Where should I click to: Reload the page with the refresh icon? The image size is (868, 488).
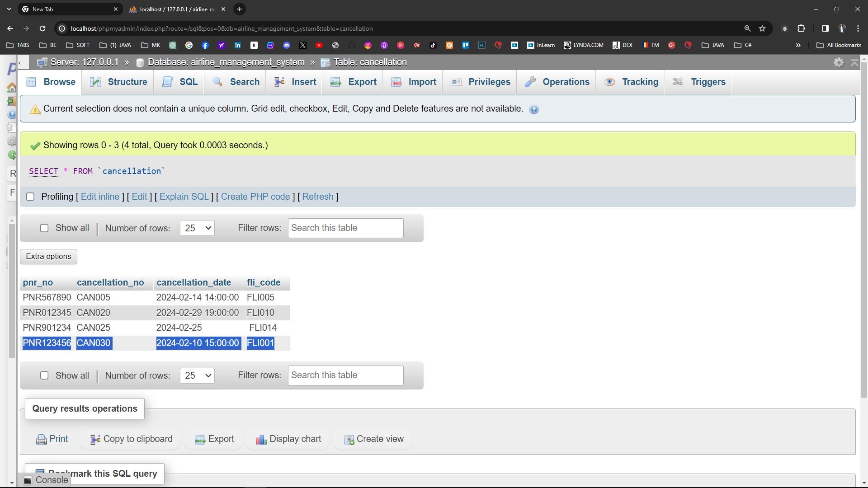tap(42, 28)
